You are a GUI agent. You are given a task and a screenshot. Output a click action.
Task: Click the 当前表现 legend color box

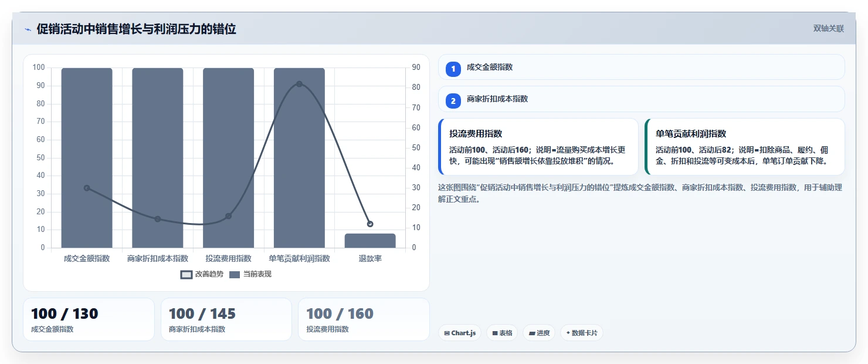click(235, 275)
